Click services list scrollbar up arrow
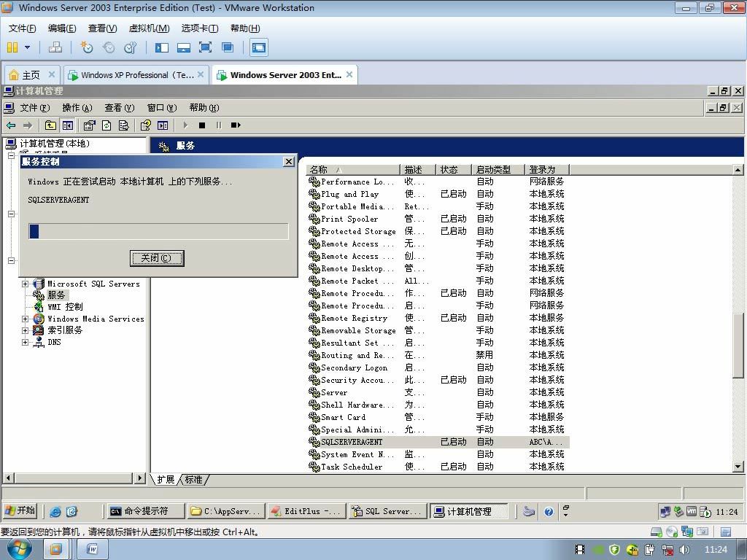The width and height of the screenshot is (747, 560). coord(738,169)
